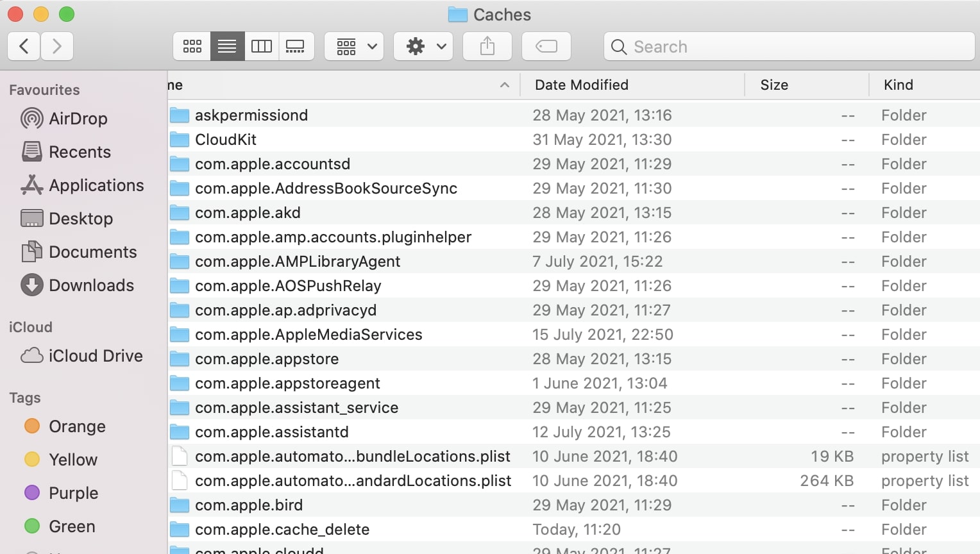Switch to list view
Viewport: 980px width, 554px height.
227,46
